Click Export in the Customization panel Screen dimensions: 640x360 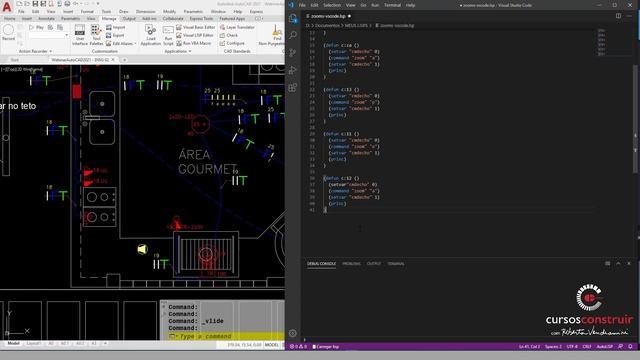[x=115, y=35]
